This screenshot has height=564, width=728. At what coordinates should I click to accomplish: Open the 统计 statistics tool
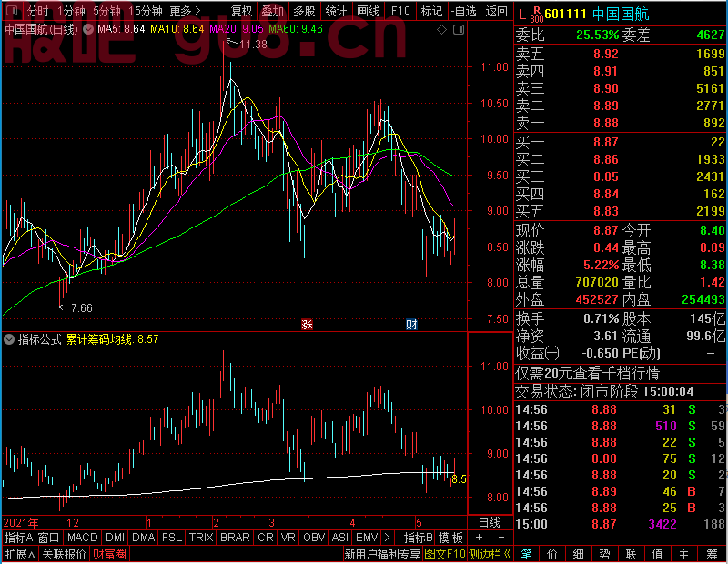(336, 11)
